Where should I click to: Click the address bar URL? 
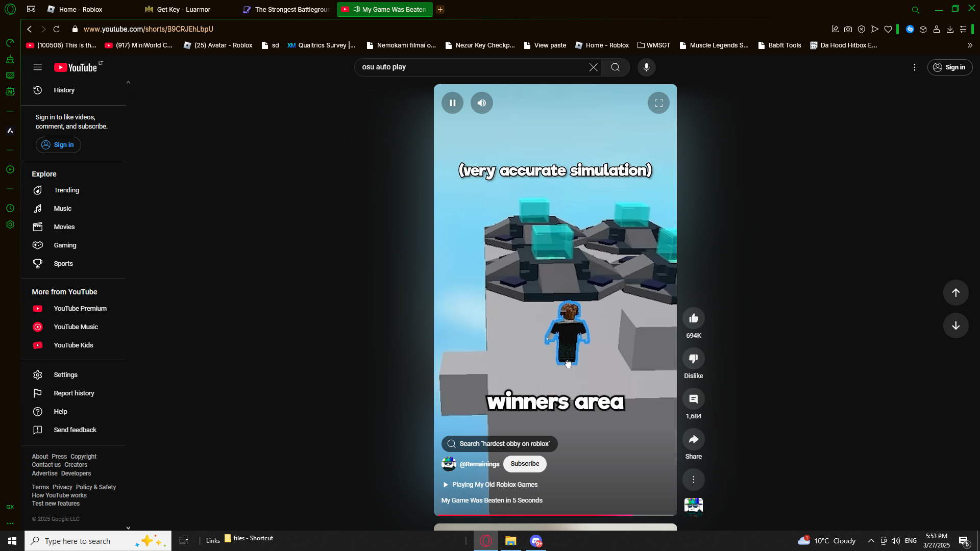click(x=149, y=29)
